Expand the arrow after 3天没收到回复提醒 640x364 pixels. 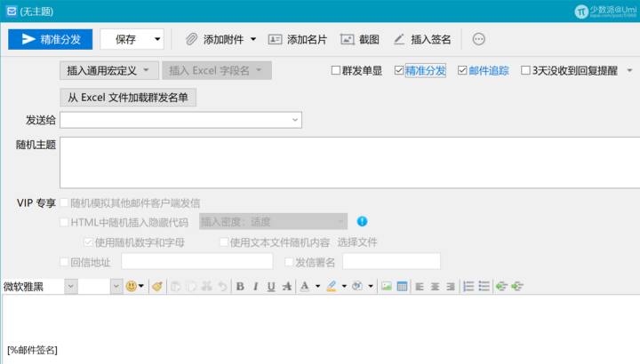[630, 70]
